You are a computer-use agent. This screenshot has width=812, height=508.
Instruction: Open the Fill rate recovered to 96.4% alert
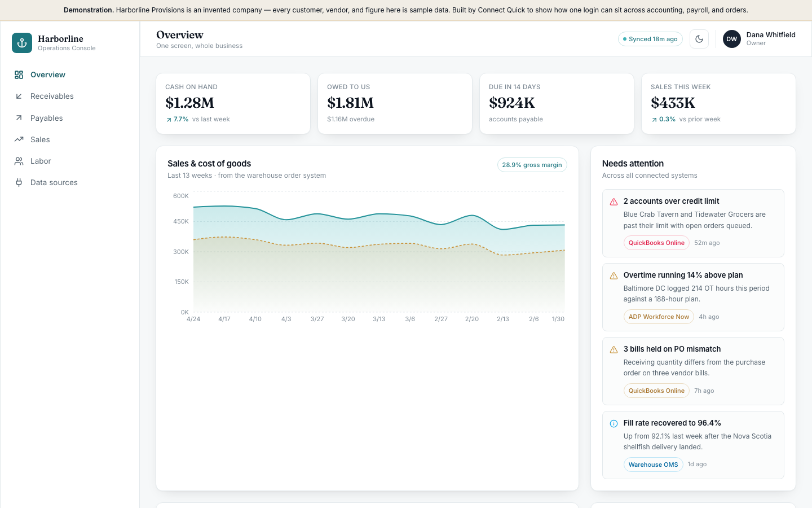pos(693,445)
